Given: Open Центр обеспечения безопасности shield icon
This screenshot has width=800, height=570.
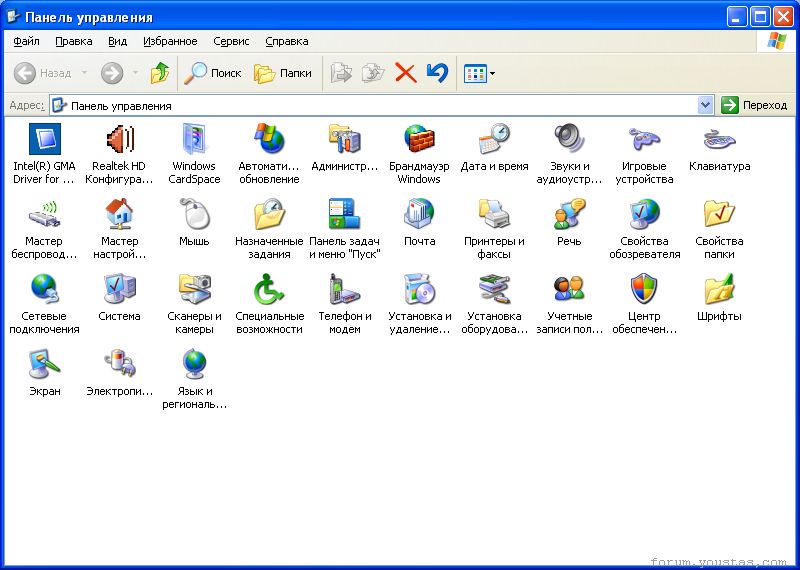Looking at the screenshot, I should point(644,289).
